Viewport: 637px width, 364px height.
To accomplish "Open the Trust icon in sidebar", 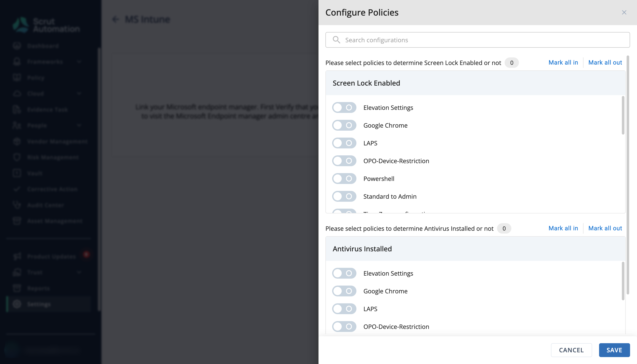I will click(17, 272).
